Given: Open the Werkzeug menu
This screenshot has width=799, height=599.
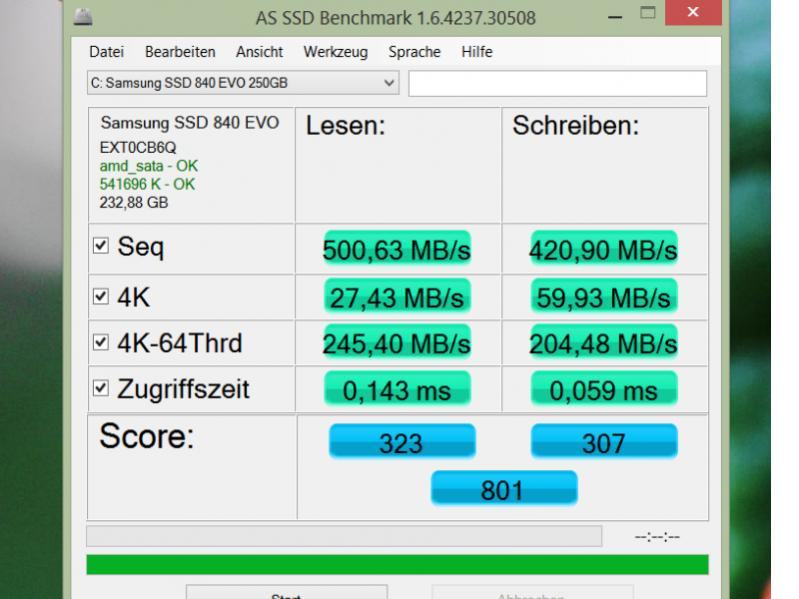Looking at the screenshot, I should click(336, 52).
